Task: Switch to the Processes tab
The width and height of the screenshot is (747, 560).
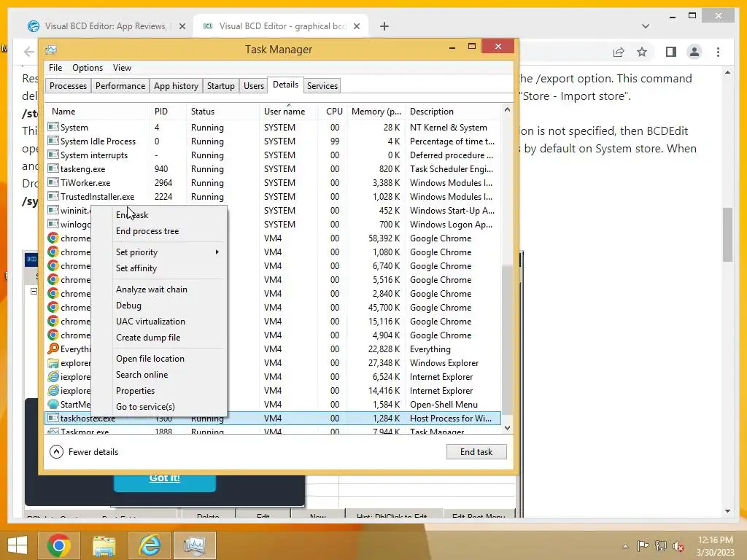Action: click(68, 86)
